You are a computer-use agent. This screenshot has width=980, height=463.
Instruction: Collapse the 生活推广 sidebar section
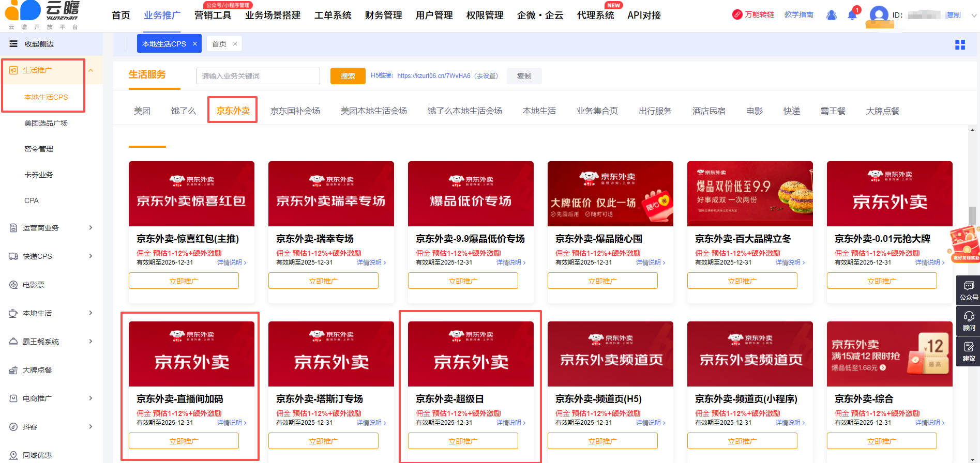click(91, 70)
